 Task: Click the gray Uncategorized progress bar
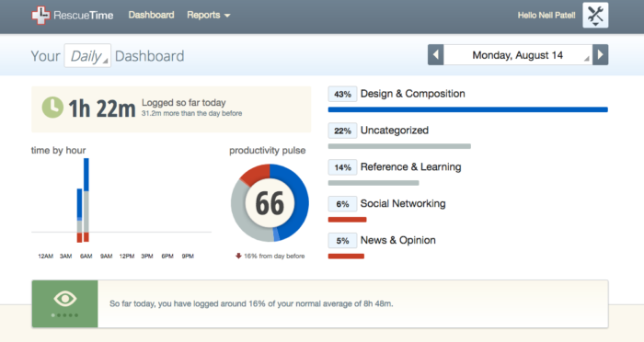[x=399, y=146]
